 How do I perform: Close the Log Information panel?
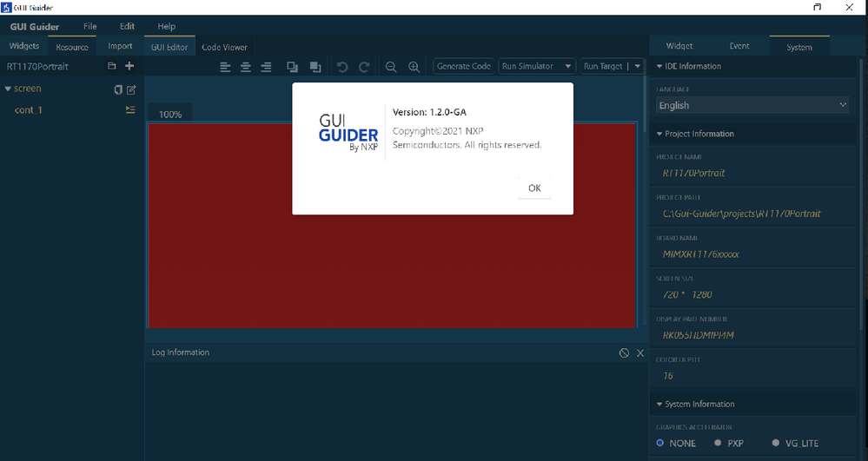tap(640, 353)
